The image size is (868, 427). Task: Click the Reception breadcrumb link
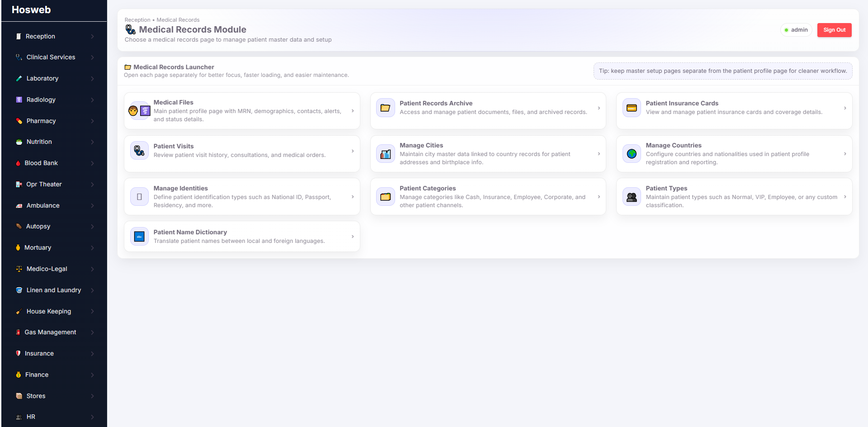(137, 20)
